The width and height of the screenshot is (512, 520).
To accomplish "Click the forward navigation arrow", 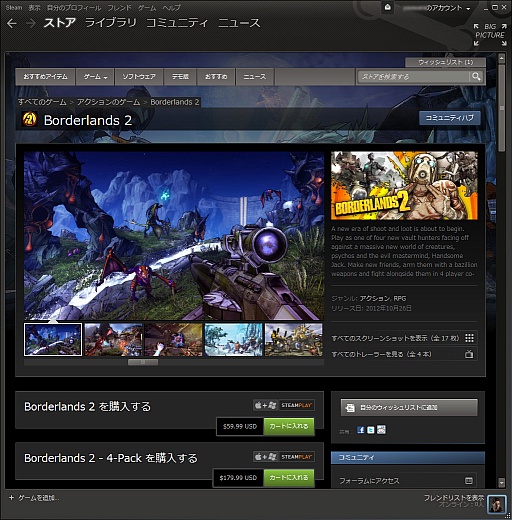I will point(31,23).
